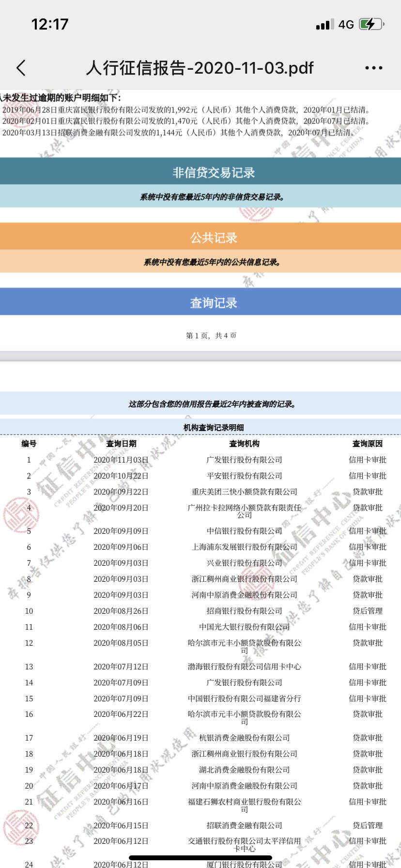The width and height of the screenshot is (401, 868).
Task: Tap 浙江稠州商业银行 in row 8
Action: (245, 579)
